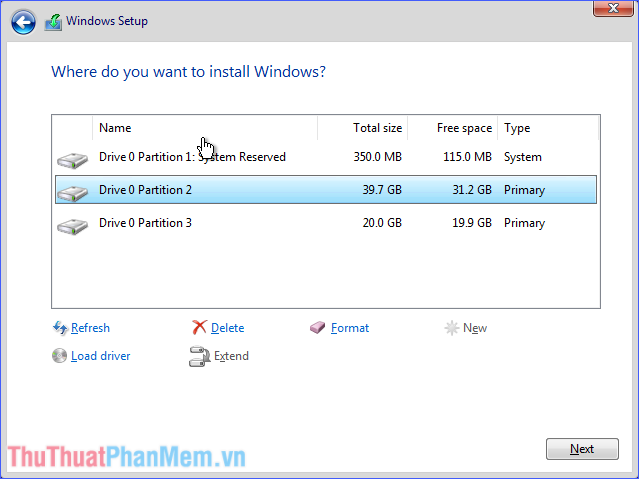Sort by the Free space column header
639x479 pixels.
[453, 128]
